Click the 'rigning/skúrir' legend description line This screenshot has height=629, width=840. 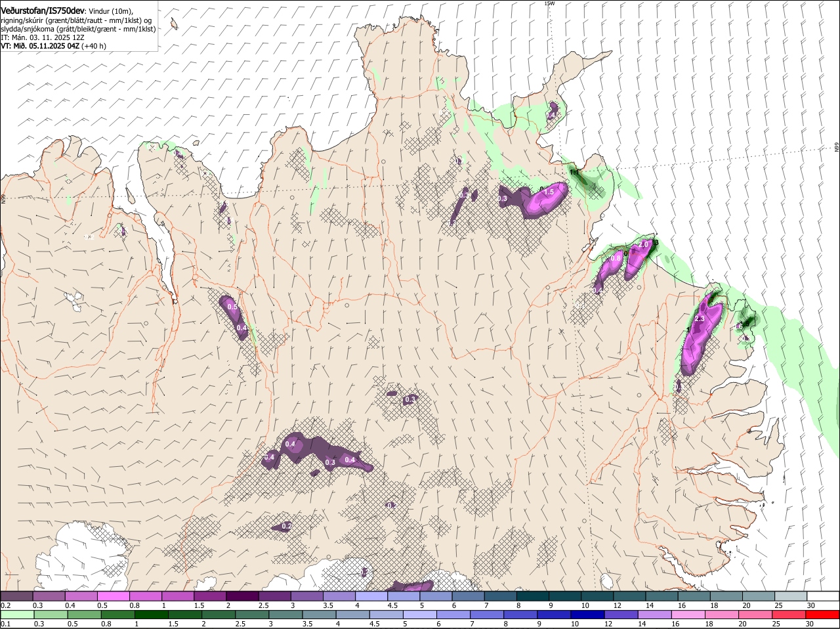(77, 20)
